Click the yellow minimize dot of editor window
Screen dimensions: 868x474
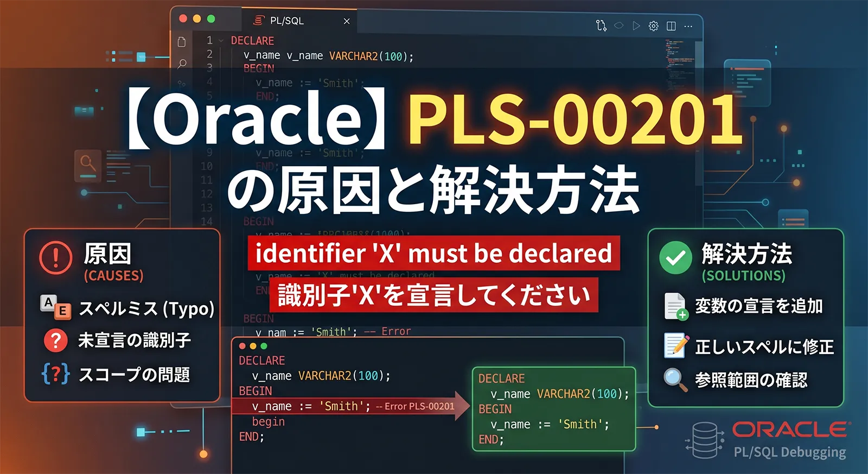pyautogui.click(x=197, y=19)
